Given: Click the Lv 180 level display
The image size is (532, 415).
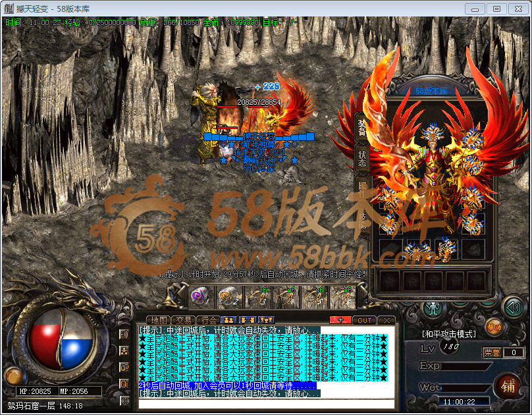Looking at the screenshot, I should pyautogui.click(x=440, y=347).
